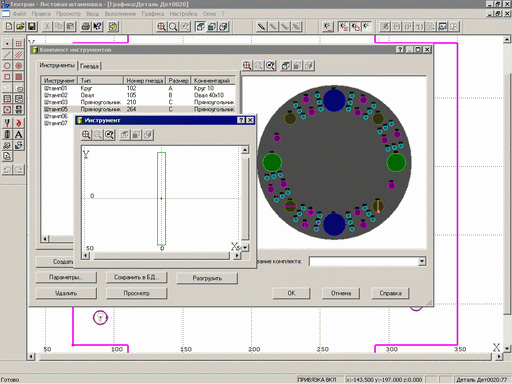
Task: Click the Параметры... button
Action: click(x=66, y=277)
